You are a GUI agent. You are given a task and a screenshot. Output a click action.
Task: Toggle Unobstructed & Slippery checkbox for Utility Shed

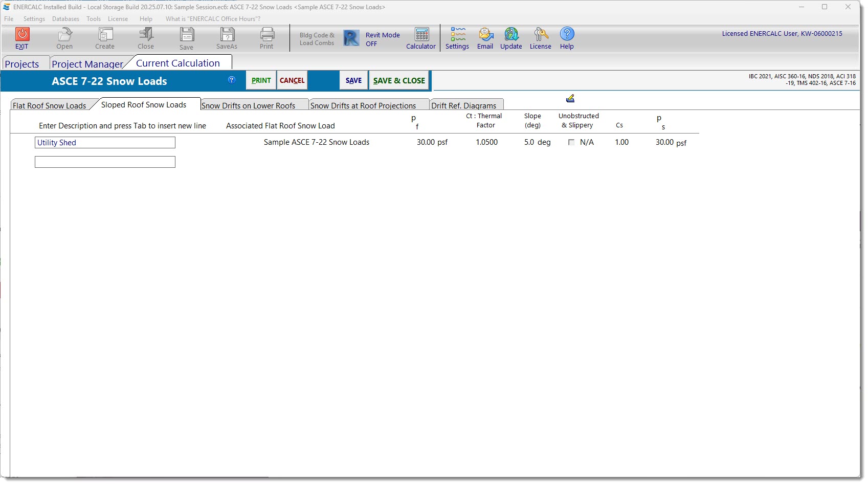click(x=571, y=142)
